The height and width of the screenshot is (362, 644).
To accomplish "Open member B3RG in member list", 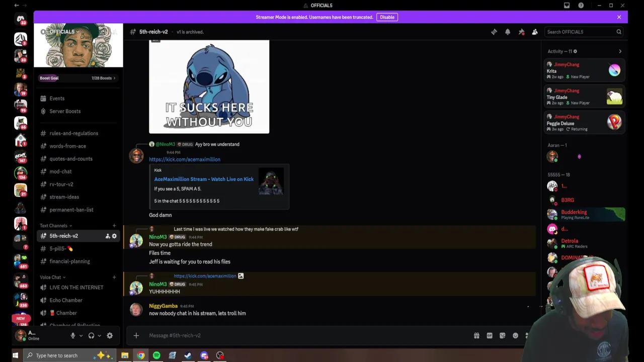I will coord(585,200).
